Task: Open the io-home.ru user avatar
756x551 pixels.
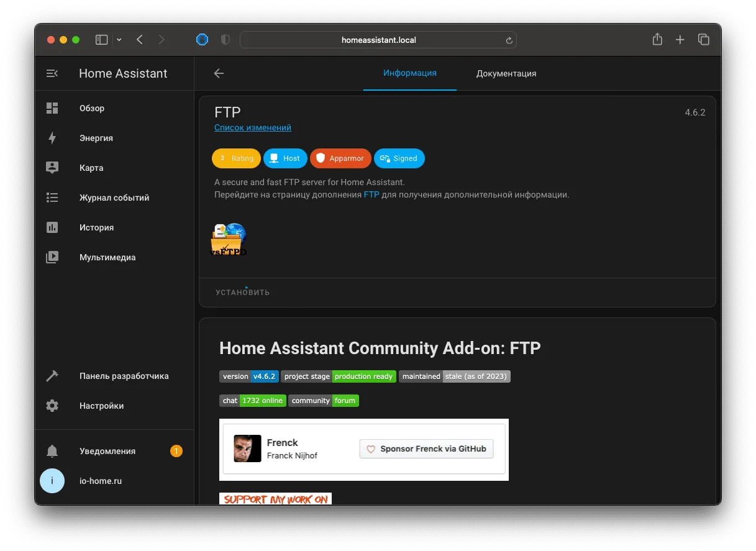Action: click(x=52, y=481)
